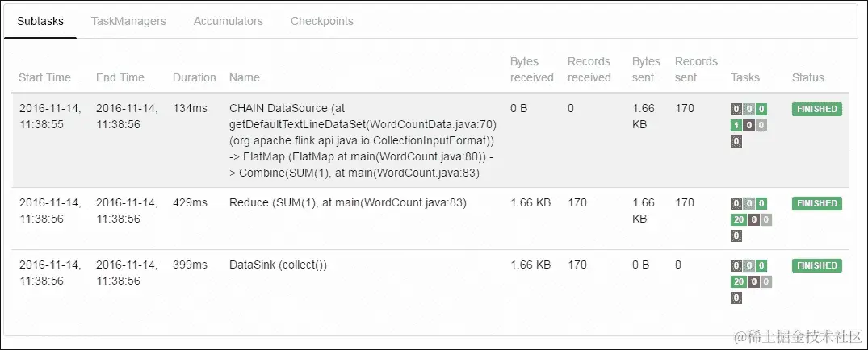The image size is (868, 350).
Task: Click records received 170 in Reduce row
Action: [577, 203]
